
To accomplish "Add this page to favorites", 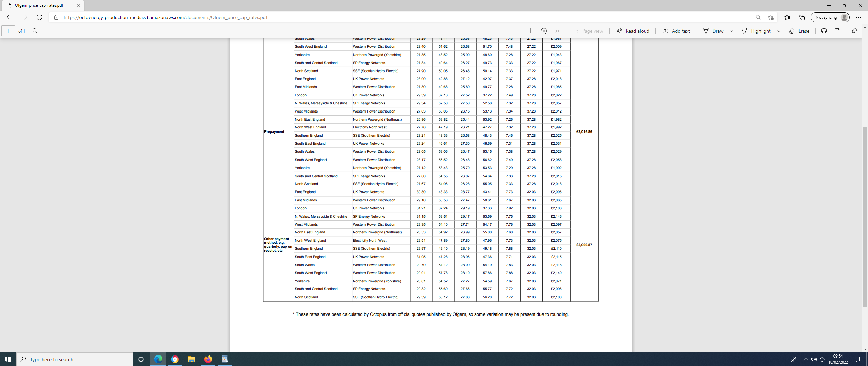I will point(771,17).
